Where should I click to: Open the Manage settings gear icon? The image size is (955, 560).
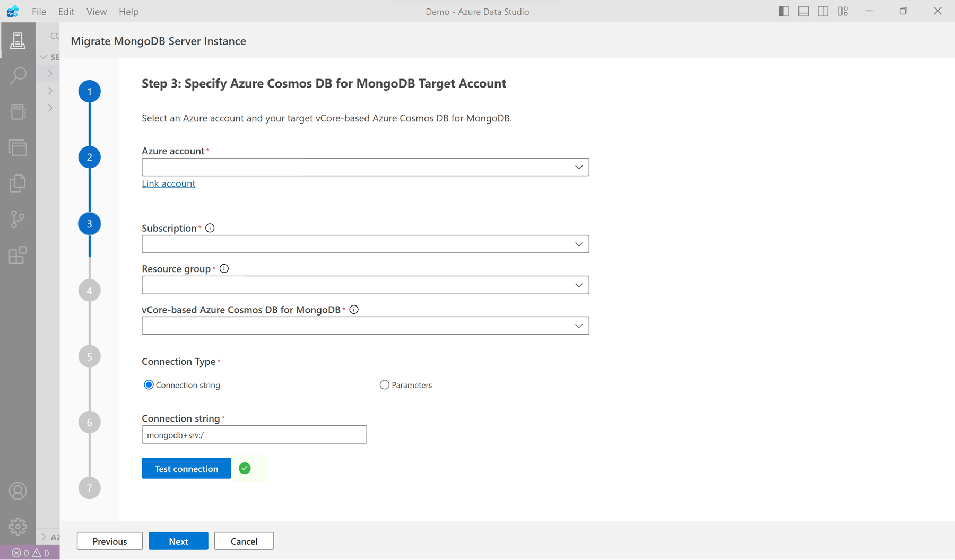18,527
